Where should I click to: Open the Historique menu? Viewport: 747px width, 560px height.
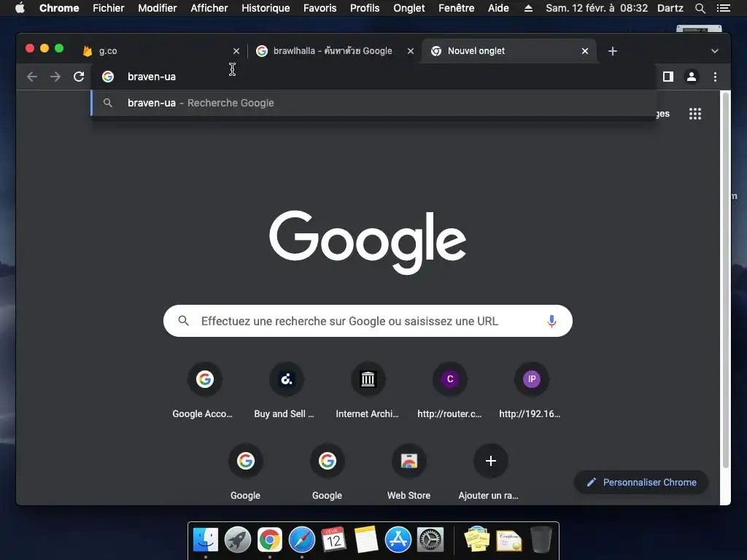[266, 8]
